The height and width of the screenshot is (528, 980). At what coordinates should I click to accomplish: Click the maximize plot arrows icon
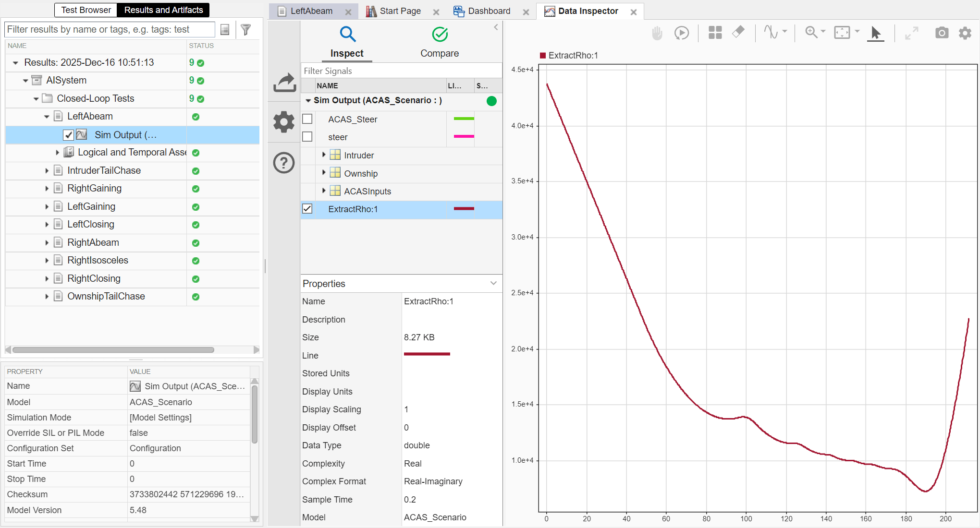tap(911, 33)
